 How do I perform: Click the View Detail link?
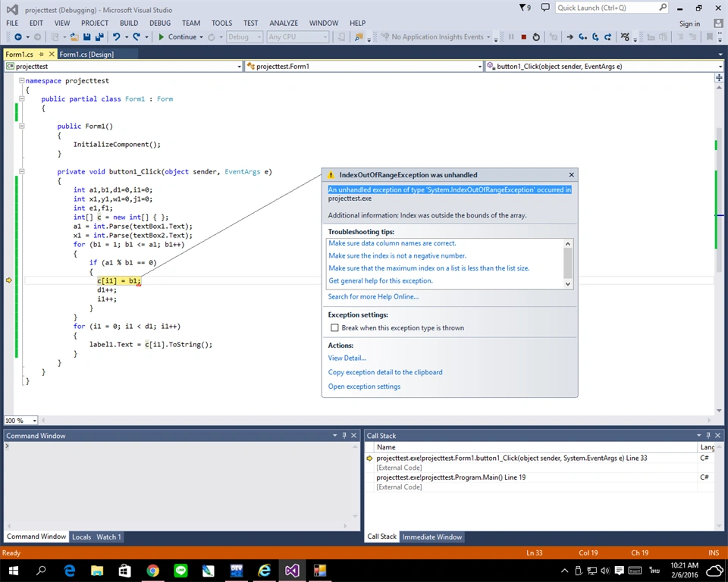[347, 358]
